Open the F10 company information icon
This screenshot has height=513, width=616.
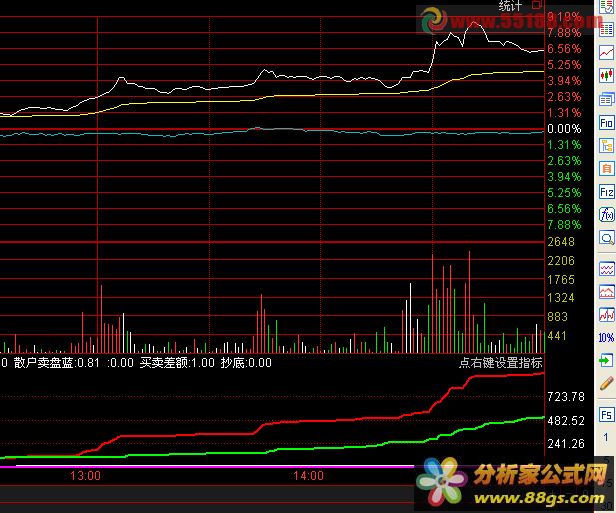(x=606, y=123)
